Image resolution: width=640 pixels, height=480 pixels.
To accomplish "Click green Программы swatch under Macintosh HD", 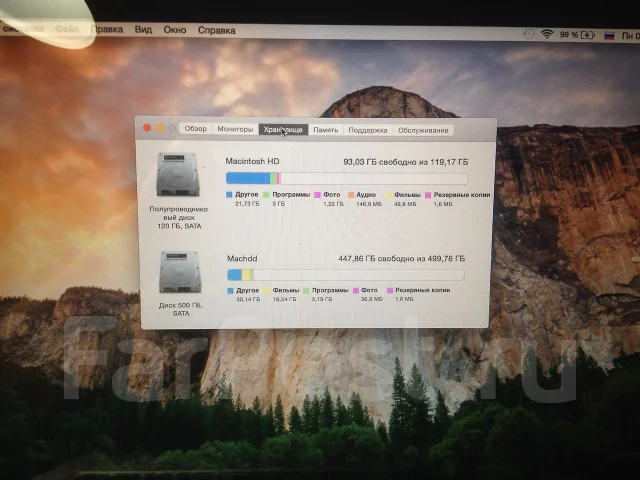I will (266, 195).
